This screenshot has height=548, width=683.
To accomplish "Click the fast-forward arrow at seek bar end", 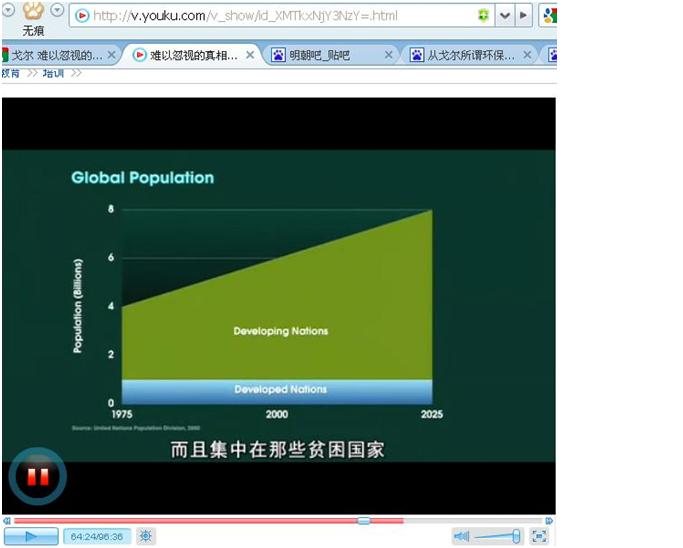I will click(549, 521).
